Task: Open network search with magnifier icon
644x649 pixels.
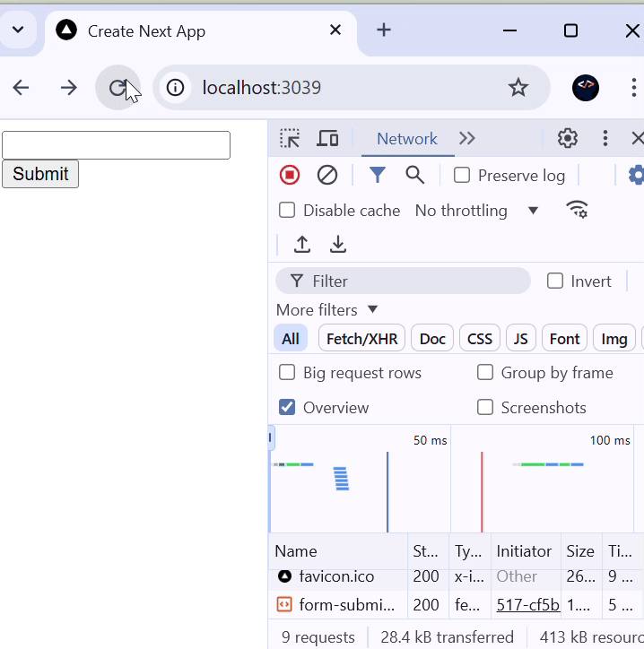Action: [414, 176]
